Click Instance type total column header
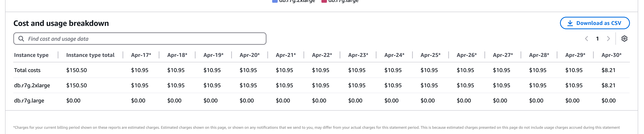The image size is (644, 134). coord(90,55)
